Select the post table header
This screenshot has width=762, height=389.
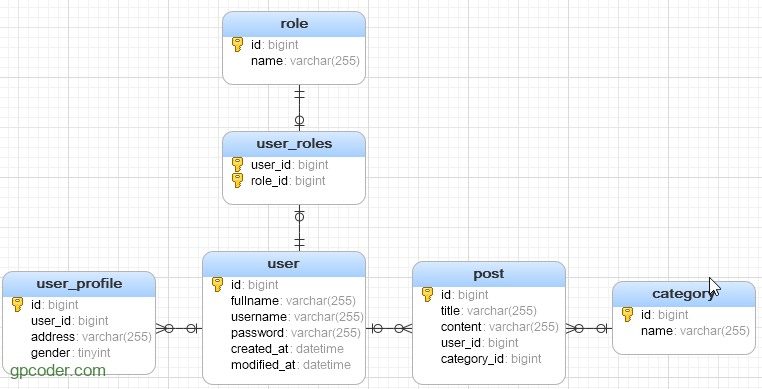[x=489, y=274]
